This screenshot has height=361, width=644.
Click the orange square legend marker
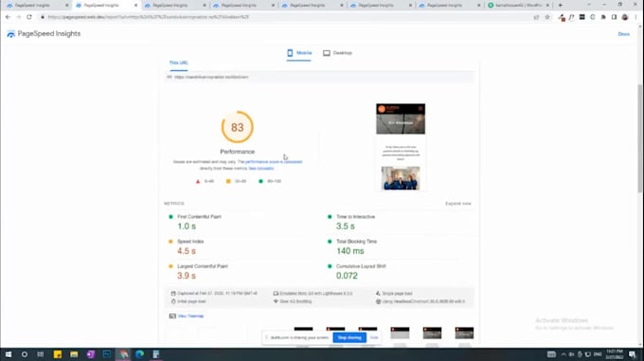point(228,181)
